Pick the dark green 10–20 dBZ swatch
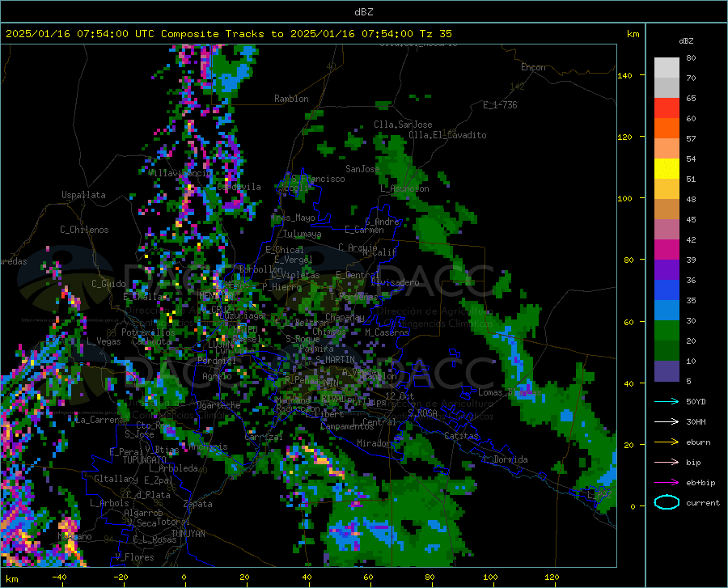This screenshot has width=728, height=588. coord(667,350)
